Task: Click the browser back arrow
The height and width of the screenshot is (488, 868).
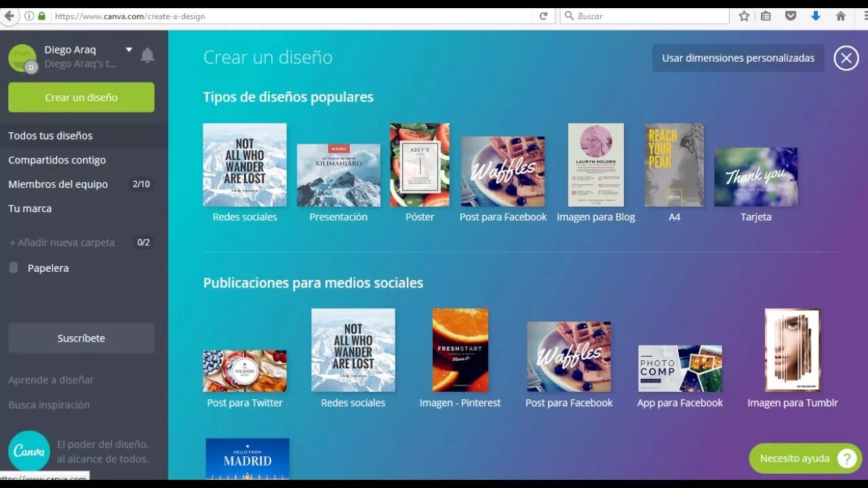Action: (x=9, y=16)
